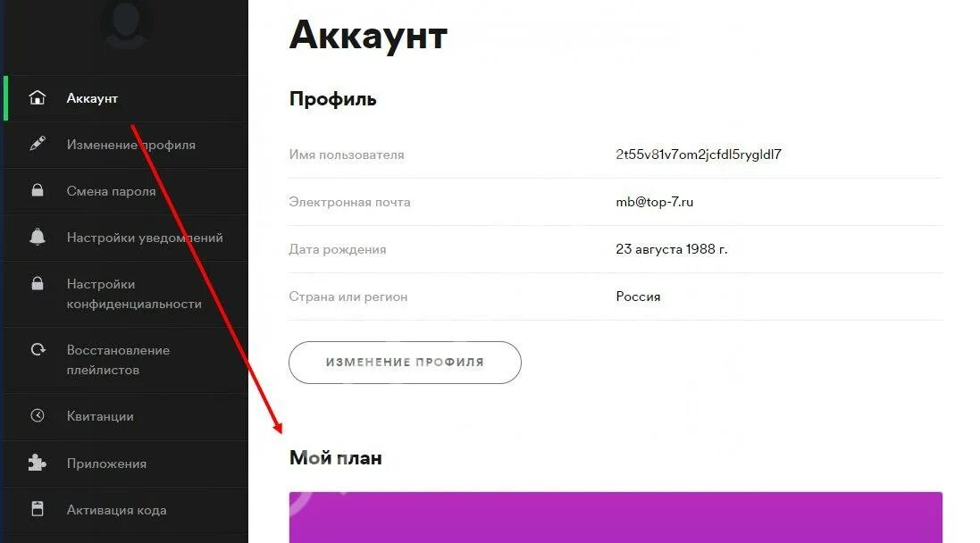Open the Аккаунт sidebar menu item
980x543 pixels.
click(126, 98)
